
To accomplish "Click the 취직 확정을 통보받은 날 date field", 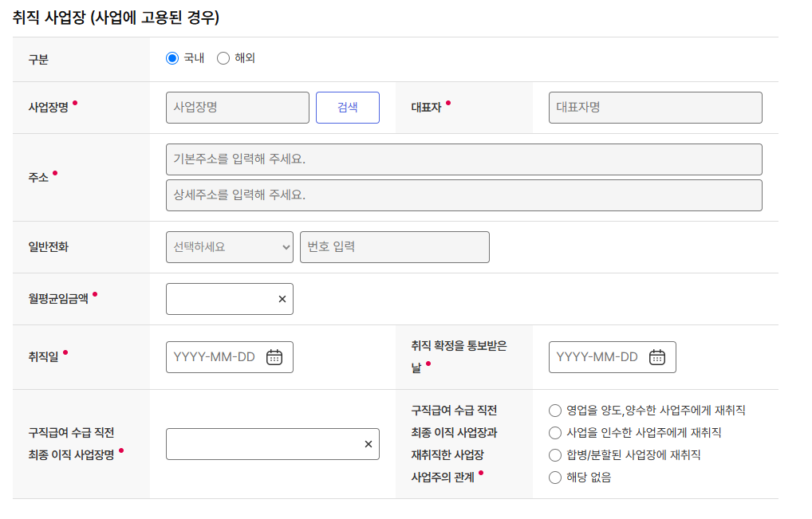I will pos(612,357).
